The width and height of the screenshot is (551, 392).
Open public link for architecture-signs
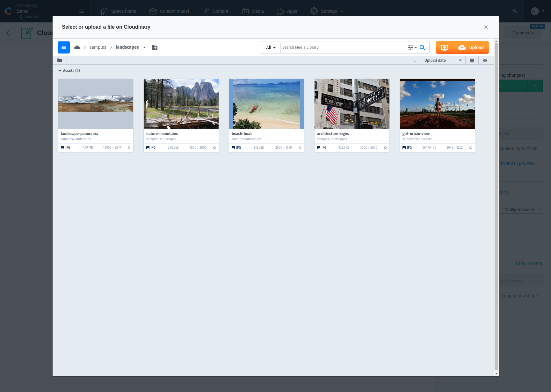[x=385, y=148]
